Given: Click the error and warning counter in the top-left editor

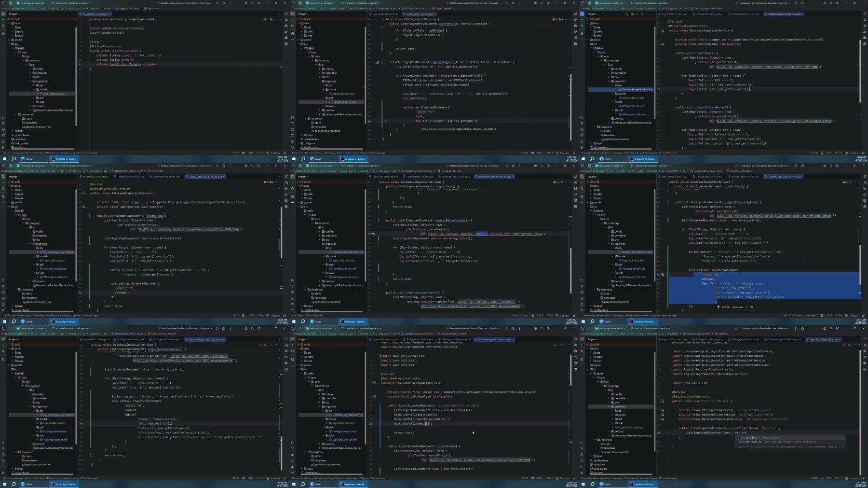Looking at the screenshot, I should tap(270, 19).
